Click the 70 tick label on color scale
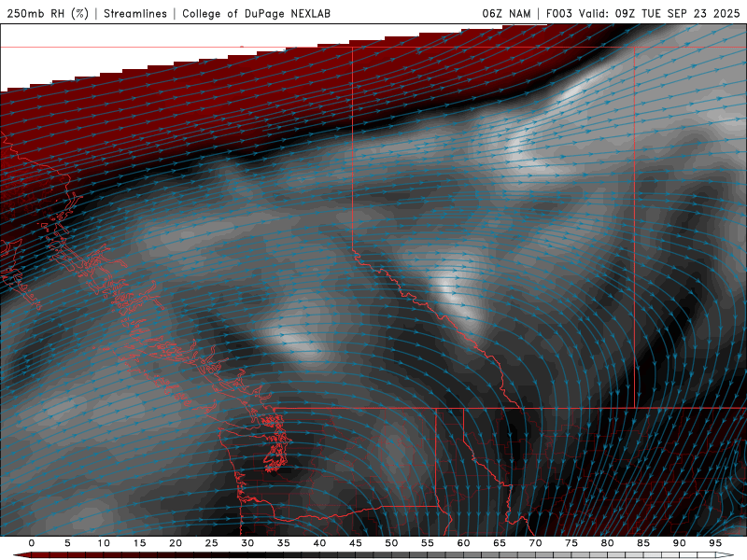The width and height of the screenshot is (747, 560). click(x=535, y=543)
